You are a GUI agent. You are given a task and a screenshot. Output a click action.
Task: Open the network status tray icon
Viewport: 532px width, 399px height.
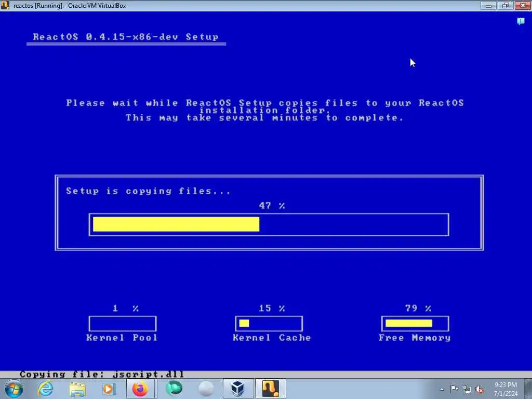pyautogui.click(x=467, y=390)
